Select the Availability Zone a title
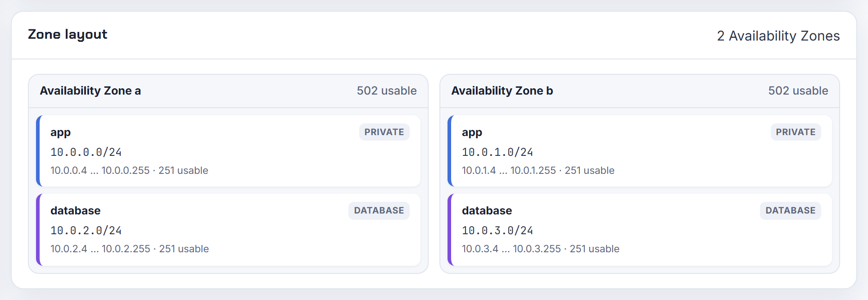Image resolution: width=868 pixels, height=300 pixels. pyautogui.click(x=90, y=91)
